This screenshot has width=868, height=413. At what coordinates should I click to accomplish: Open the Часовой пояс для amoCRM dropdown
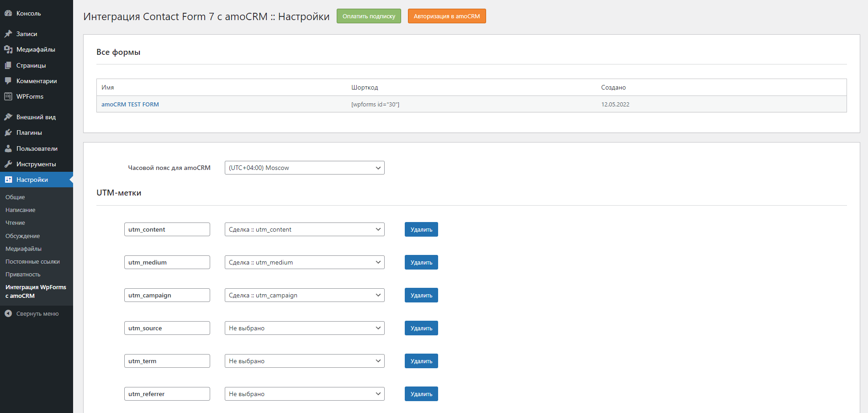pos(304,168)
